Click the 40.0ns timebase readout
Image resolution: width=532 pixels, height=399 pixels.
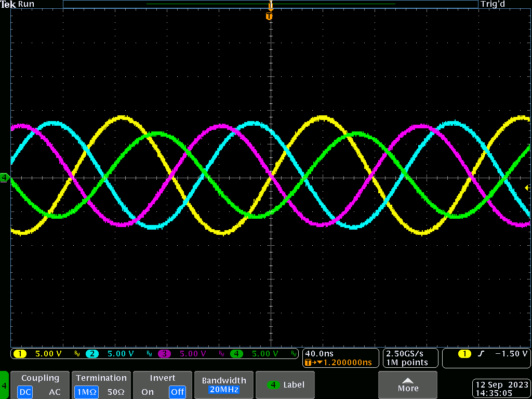[x=320, y=354]
